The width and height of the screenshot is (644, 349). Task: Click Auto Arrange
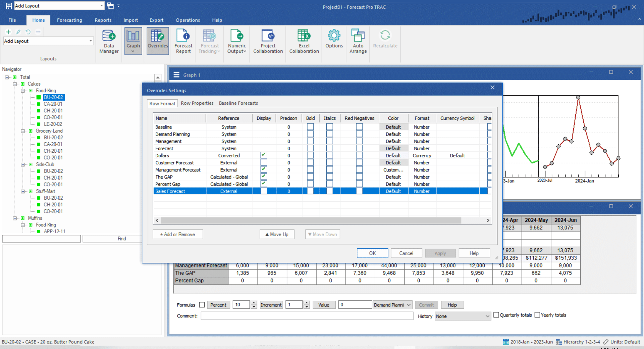(358, 40)
